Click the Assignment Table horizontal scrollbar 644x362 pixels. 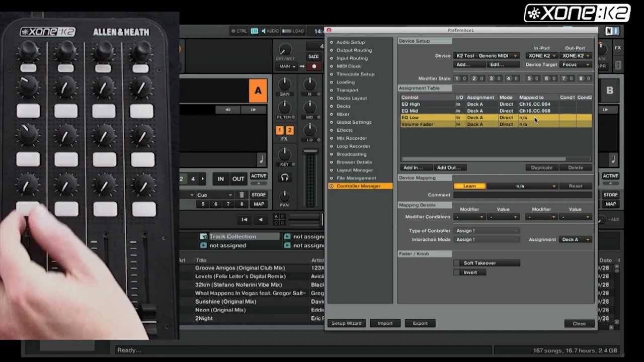(x=483, y=159)
